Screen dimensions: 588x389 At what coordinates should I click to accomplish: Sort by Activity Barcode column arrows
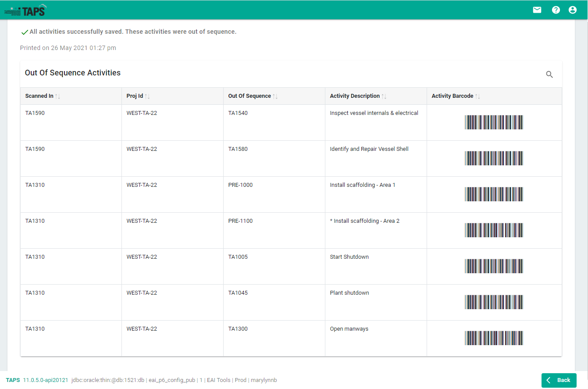coord(478,96)
